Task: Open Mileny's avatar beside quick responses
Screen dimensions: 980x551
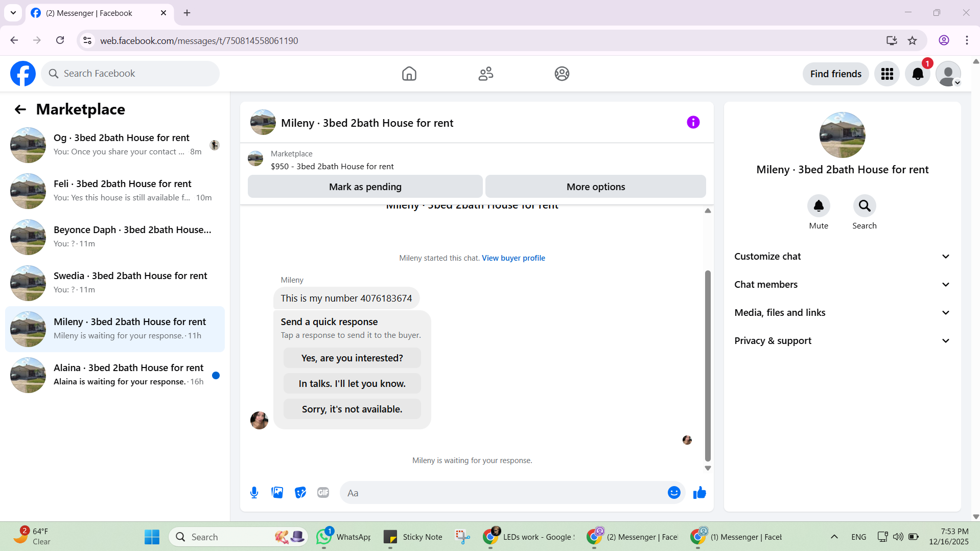Action: (259, 420)
